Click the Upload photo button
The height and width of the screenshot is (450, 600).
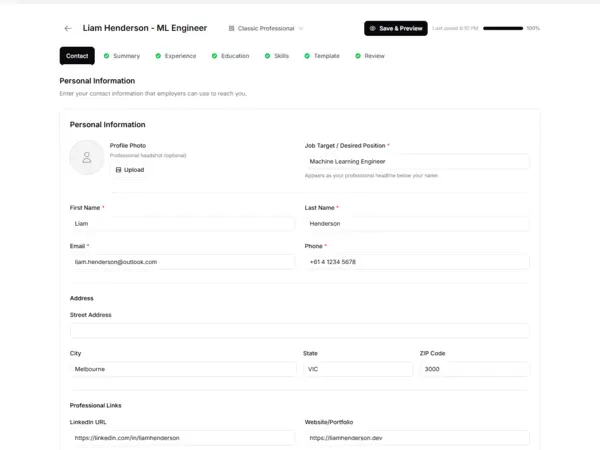click(130, 170)
